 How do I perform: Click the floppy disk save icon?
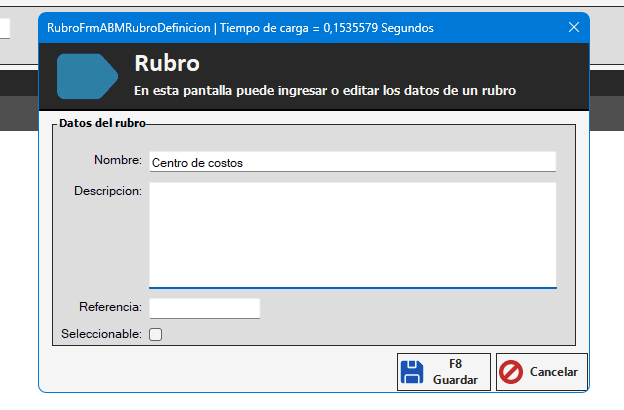[412, 372]
